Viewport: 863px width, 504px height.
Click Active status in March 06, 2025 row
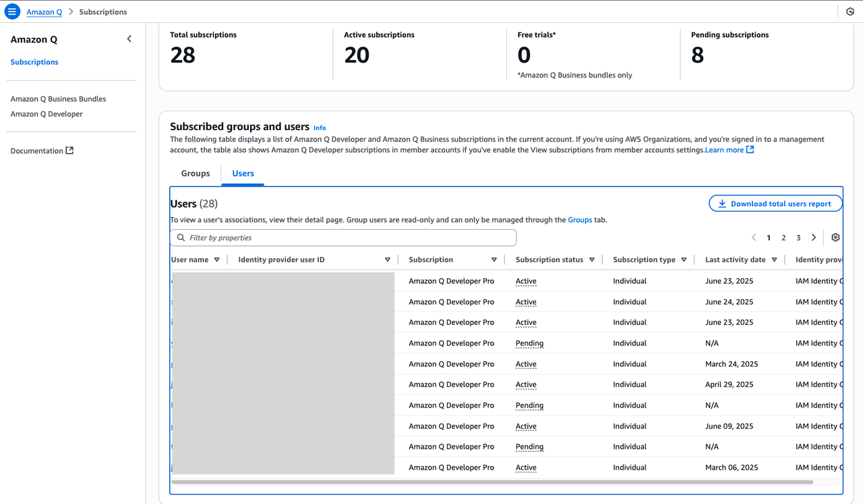526,468
